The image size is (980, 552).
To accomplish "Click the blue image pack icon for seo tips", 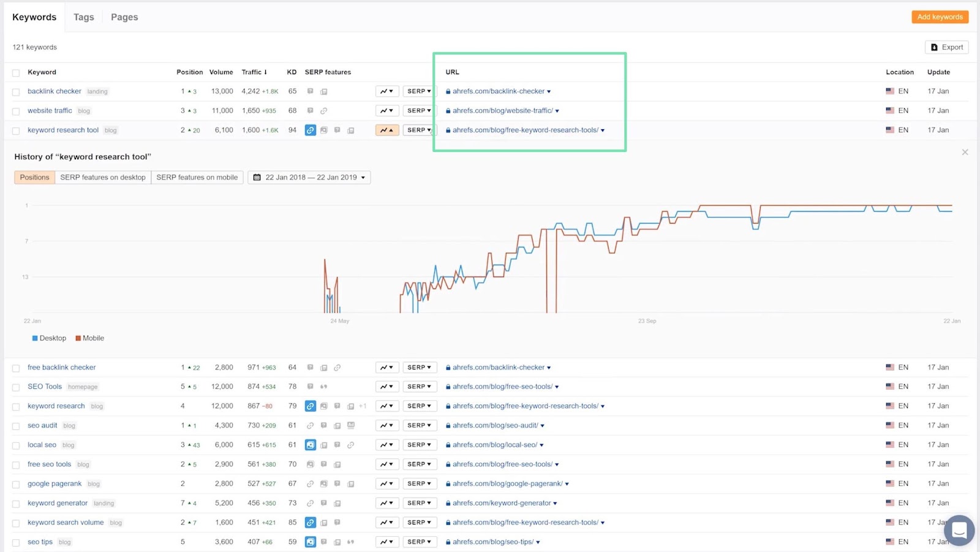I will pyautogui.click(x=311, y=542).
